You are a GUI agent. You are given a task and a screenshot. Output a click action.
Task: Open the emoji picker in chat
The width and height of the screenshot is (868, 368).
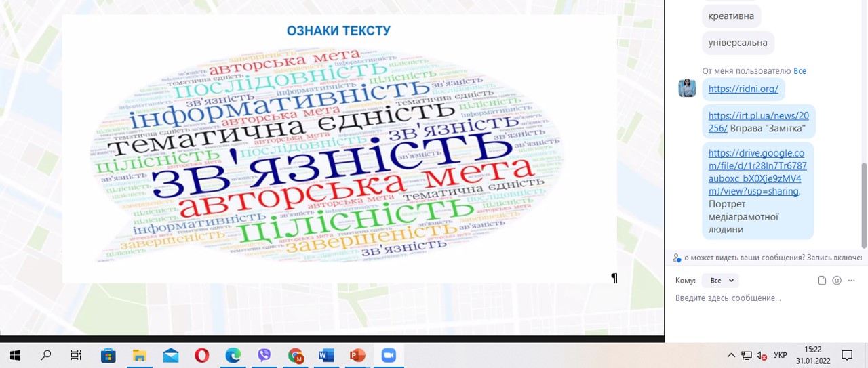click(x=837, y=281)
